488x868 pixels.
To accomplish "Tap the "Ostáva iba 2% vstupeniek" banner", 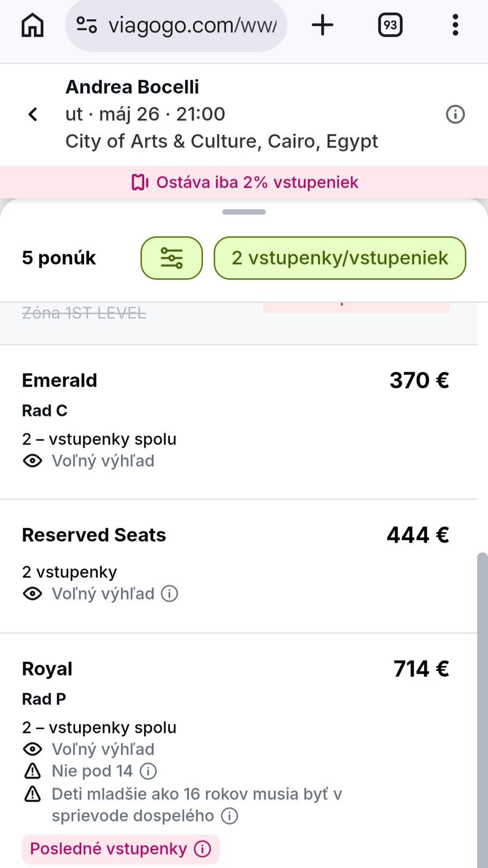I will (244, 182).
